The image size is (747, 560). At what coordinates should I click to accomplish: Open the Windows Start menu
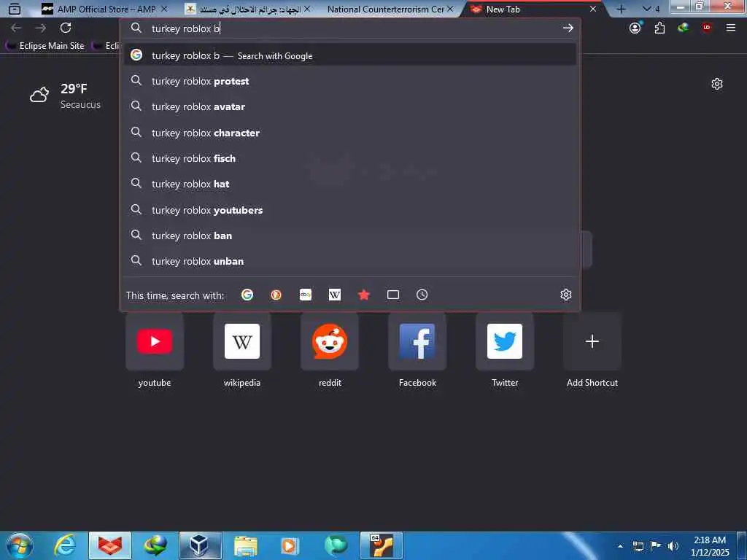coord(19,545)
